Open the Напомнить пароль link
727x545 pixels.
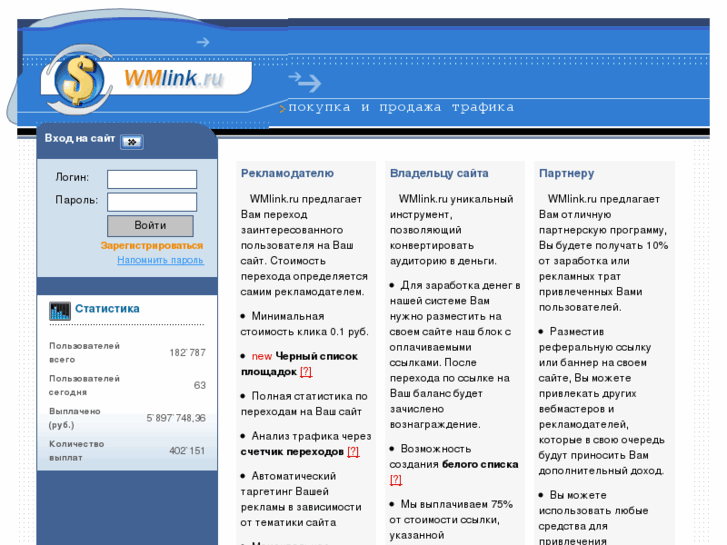pos(160,260)
